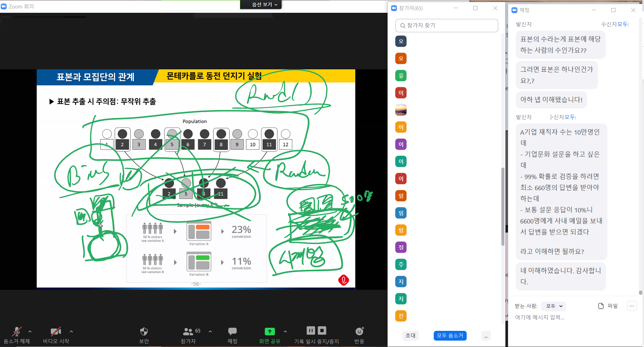
Task: Click the participant search field 참가자 찾기
Action: pyautogui.click(x=447, y=26)
